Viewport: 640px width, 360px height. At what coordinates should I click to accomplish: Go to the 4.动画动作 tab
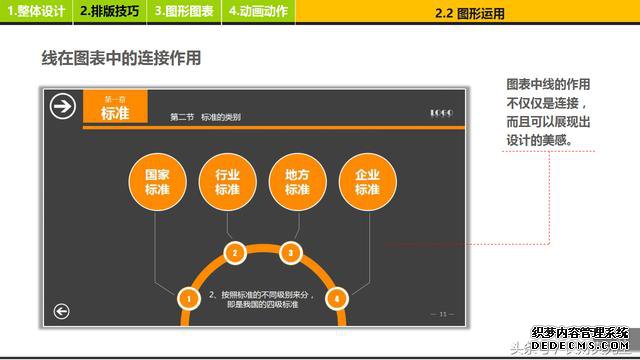click(x=258, y=11)
